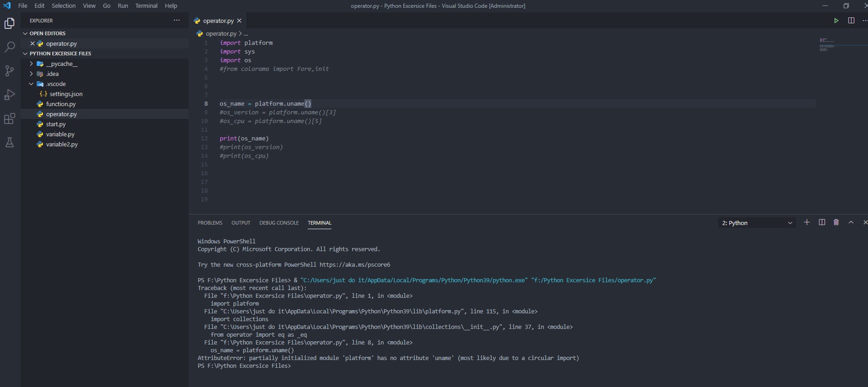Screen dimensions: 868x387
Task: Kill terminal using the trash icon
Action: (x=836, y=222)
